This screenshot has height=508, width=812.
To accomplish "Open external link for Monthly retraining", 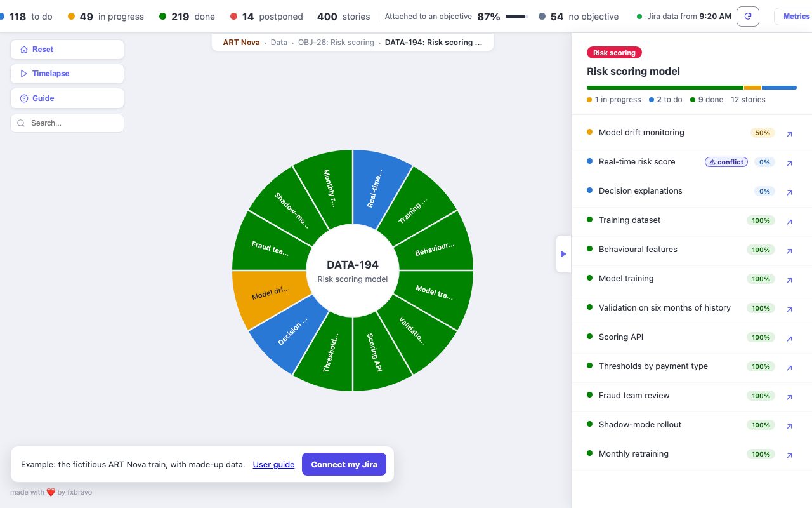I will coord(789,455).
